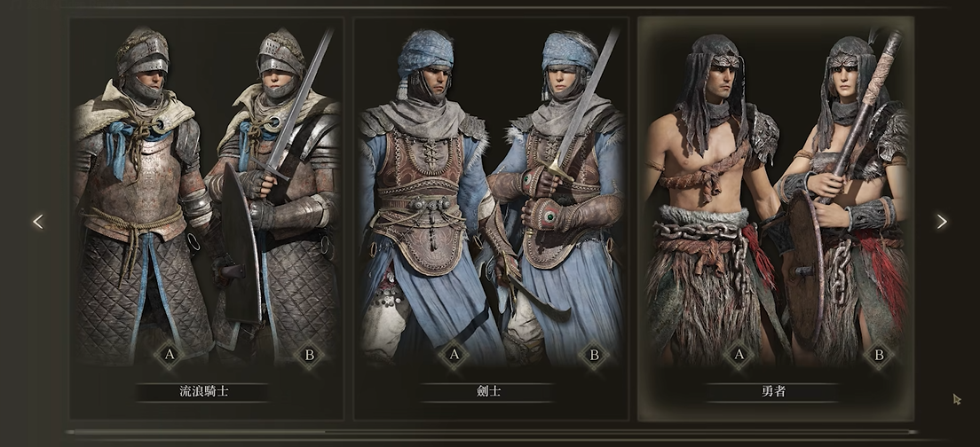This screenshot has width=980, height=447.
Task: Pick the A diamond under 劍士
Action: 454,356
